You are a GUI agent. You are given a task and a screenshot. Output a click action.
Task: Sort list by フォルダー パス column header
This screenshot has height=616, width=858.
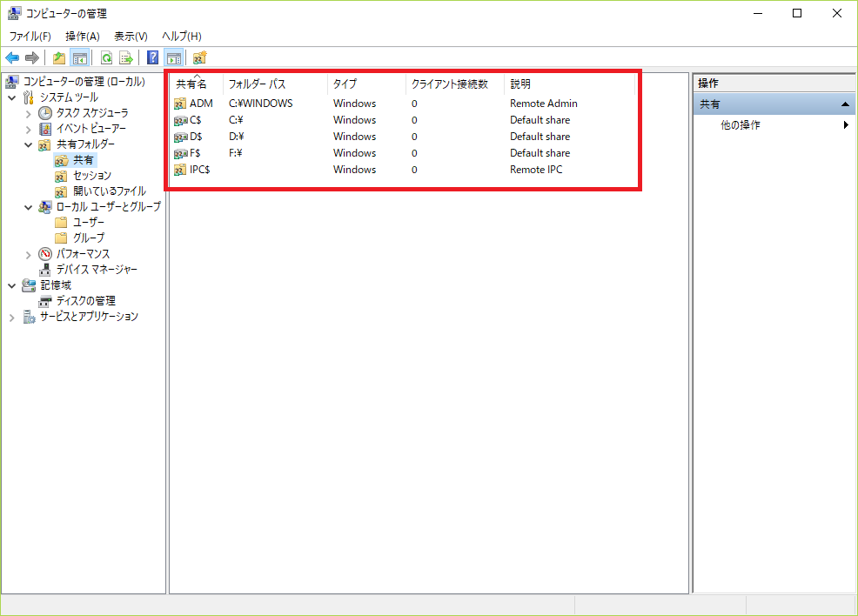tap(257, 84)
